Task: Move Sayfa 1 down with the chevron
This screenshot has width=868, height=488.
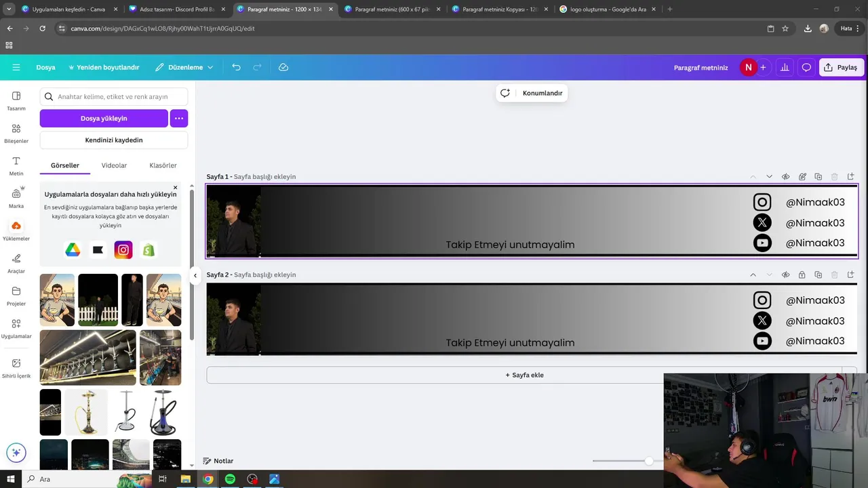Action: pyautogui.click(x=769, y=177)
